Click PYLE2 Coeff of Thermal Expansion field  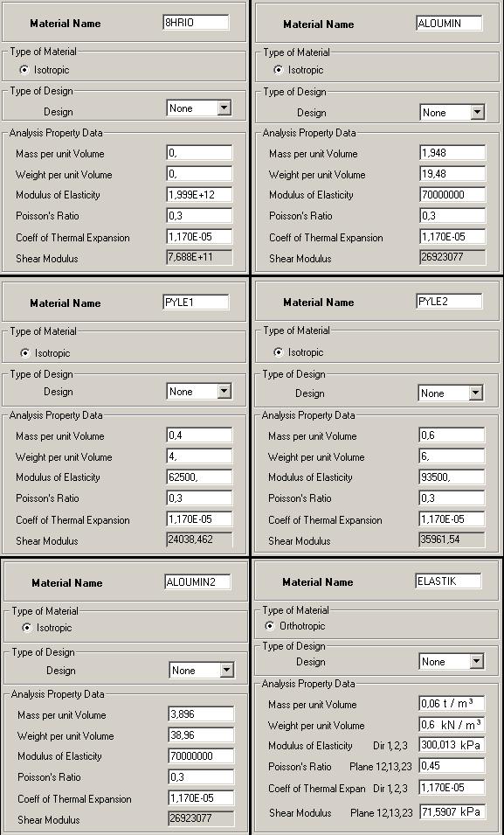[452, 519]
